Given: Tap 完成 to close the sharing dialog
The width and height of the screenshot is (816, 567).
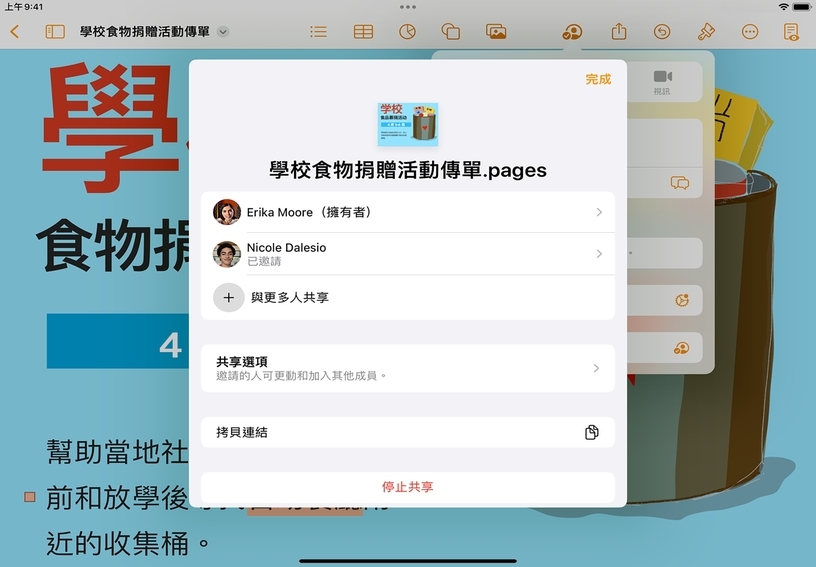Looking at the screenshot, I should point(598,79).
